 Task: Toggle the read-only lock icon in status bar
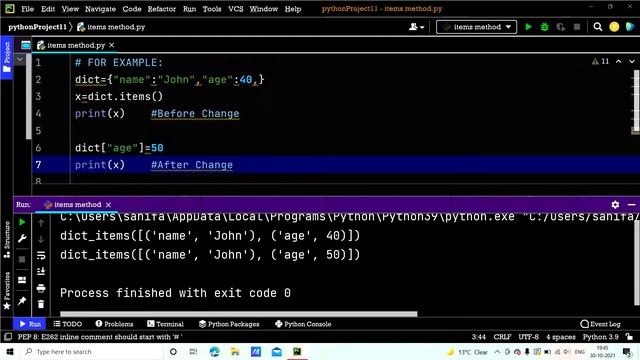click(629, 337)
